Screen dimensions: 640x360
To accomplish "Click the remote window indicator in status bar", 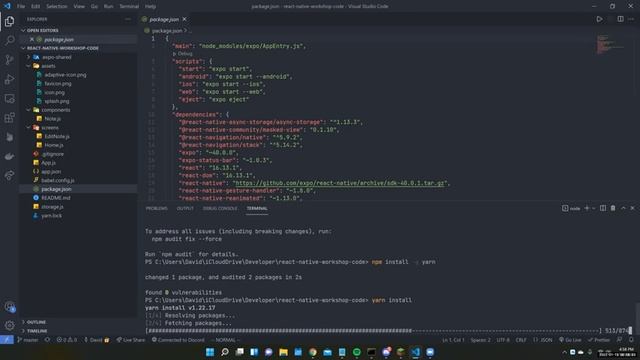I will [7, 340].
